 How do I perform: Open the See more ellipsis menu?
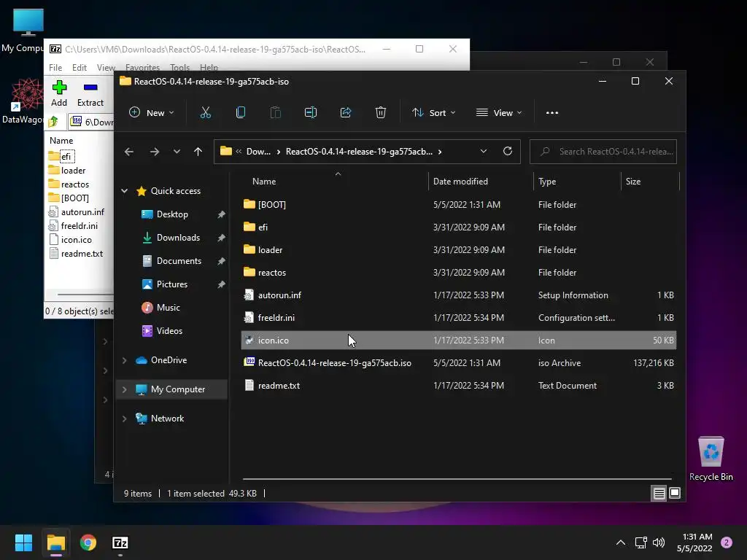(552, 113)
